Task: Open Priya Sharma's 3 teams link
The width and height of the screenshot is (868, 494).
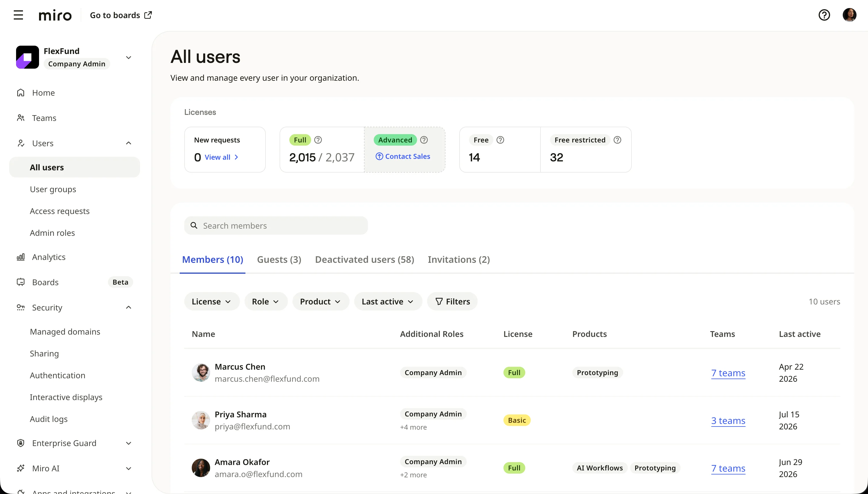Action: point(728,420)
